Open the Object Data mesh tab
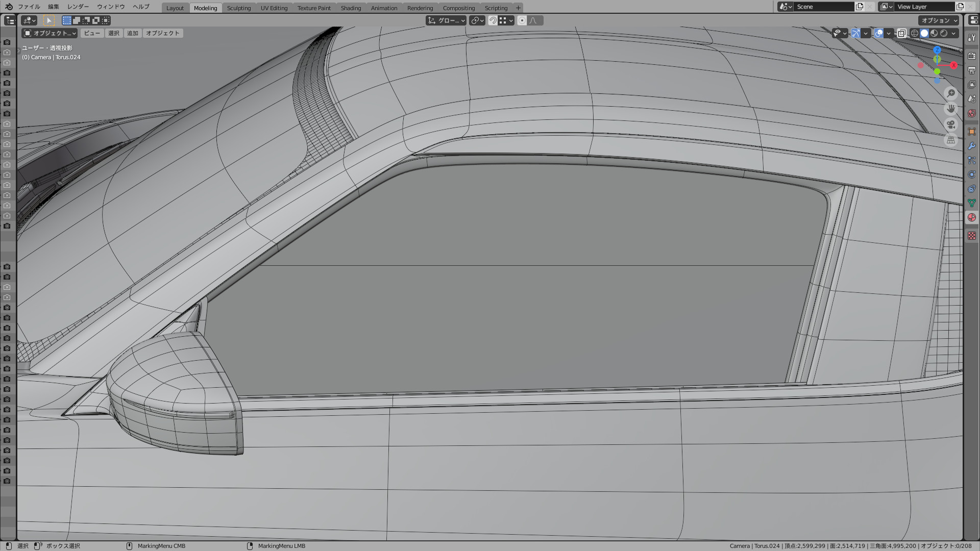 [972, 203]
